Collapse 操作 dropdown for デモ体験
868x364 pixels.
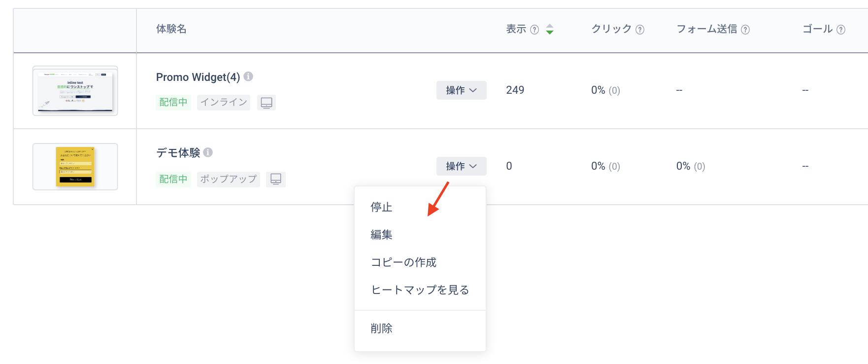click(461, 166)
